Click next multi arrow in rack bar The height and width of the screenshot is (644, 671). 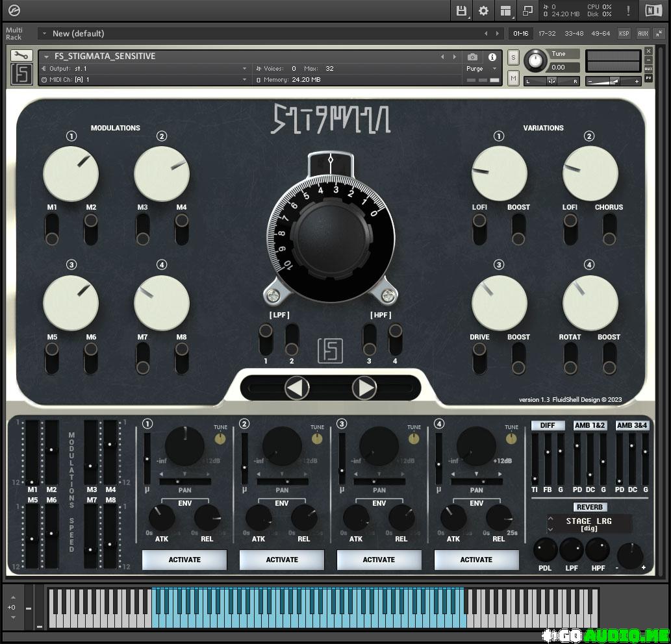[497, 33]
